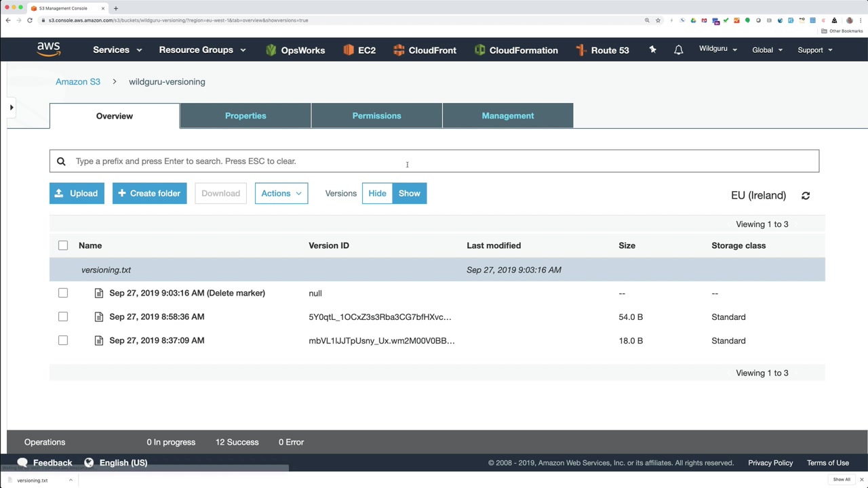
Task: Open the Chrome profile avatar
Action: click(x=850, y=20)
